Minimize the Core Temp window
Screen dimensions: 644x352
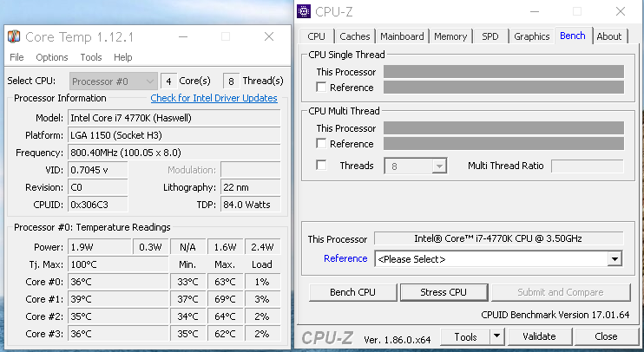[183, 36]
